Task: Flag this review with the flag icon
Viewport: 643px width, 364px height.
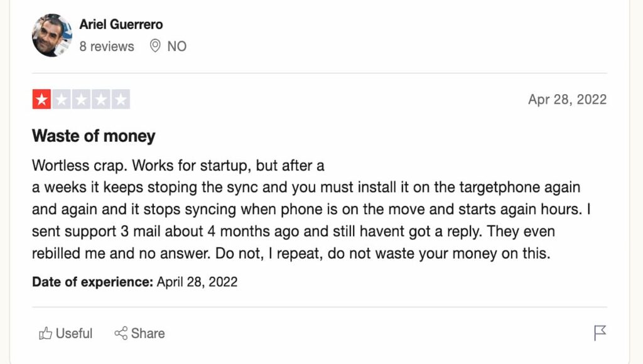Action: (600, 333)
